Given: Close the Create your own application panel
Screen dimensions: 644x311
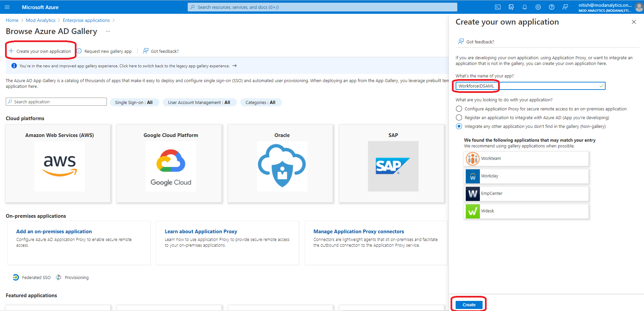Looking at the screenshot, I should (x=634, y=22).
